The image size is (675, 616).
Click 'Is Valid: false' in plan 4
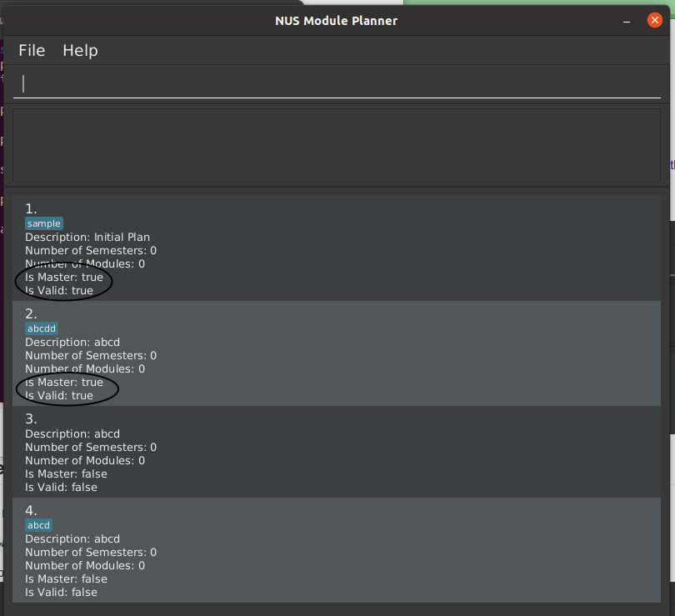pos(61,593)
